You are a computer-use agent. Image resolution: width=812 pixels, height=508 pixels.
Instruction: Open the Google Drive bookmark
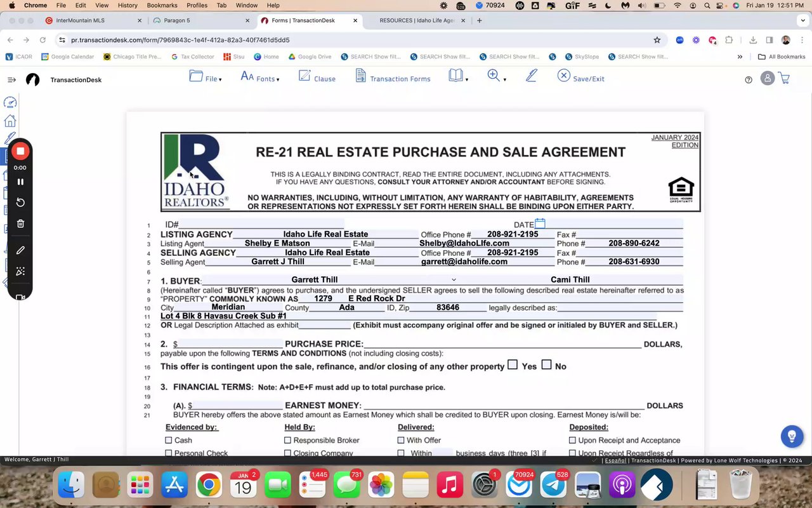click(310, 57)
